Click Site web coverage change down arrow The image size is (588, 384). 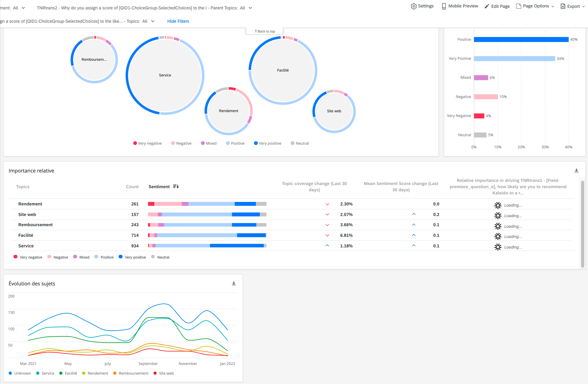tap(327, 215)
